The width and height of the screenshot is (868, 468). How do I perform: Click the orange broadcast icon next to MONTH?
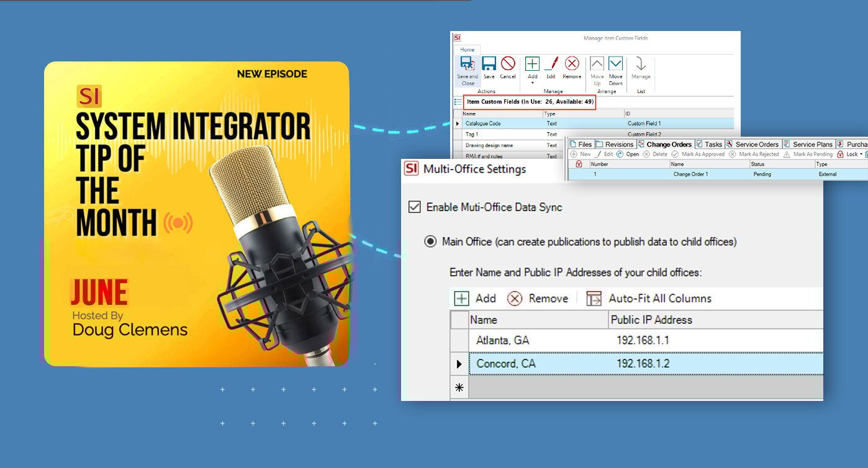pyautogui.click(x=178, y=223)
